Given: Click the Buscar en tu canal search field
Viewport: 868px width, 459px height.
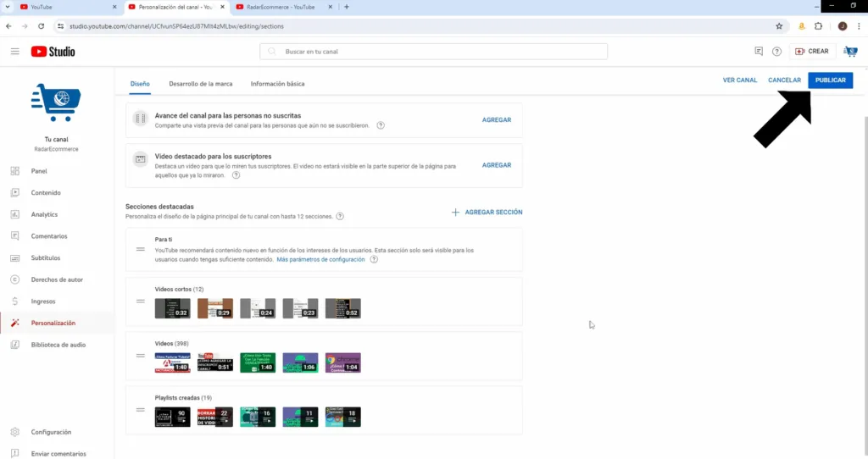Looking at the screenshot, I should [x=433, y=52].
